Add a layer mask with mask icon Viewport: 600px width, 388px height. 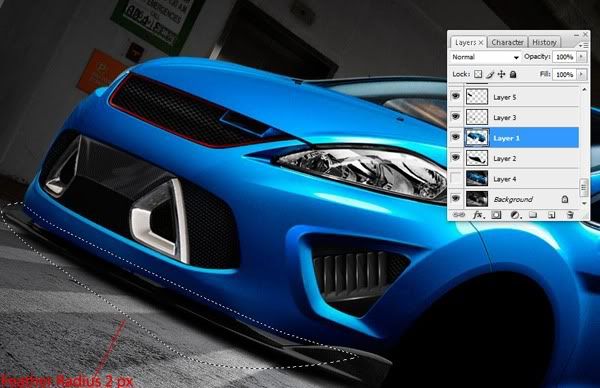pyautogui.click(x=496, y=215)
